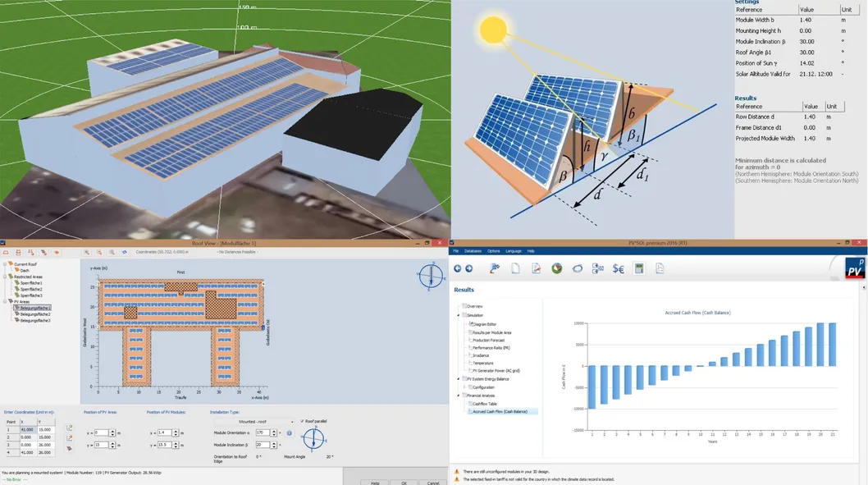Viewport: 868px width, 485px height.
Task: Collapse the Restricted Areas tree node
Action: pyautogui.click(x=7, y=277)
